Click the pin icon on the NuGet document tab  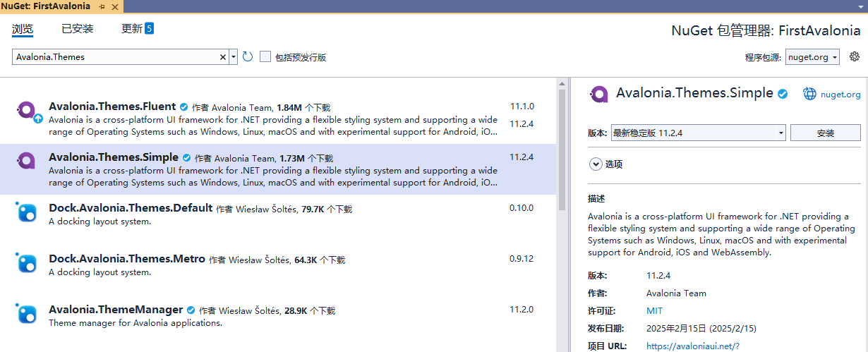click(102, 6)
